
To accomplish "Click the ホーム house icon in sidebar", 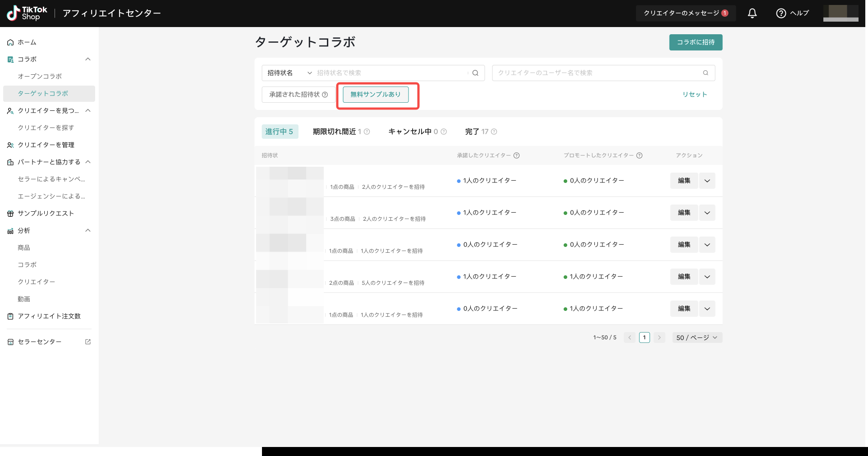I will tap(10, 42).
